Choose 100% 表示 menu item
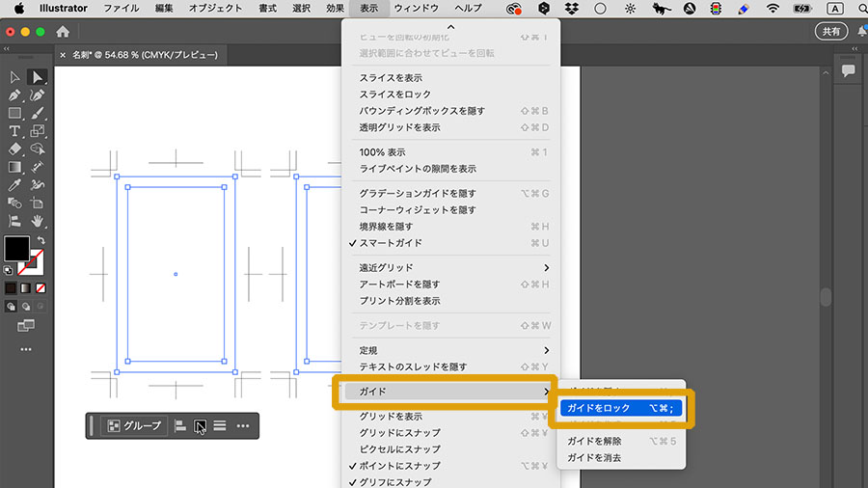Image resolution: width=868 pixels, height=488 pixels. coord(450,152)
